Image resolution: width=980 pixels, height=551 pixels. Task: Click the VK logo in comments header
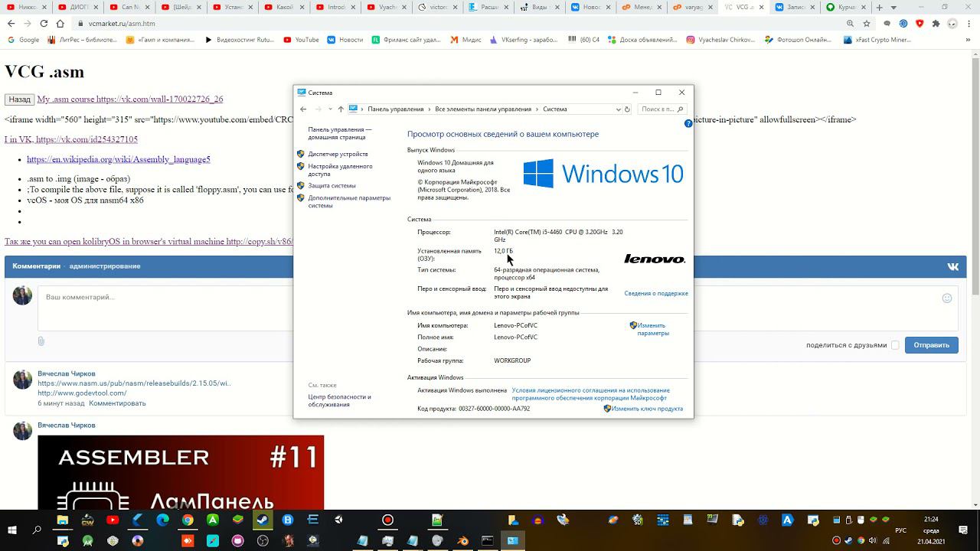point(953,266)
